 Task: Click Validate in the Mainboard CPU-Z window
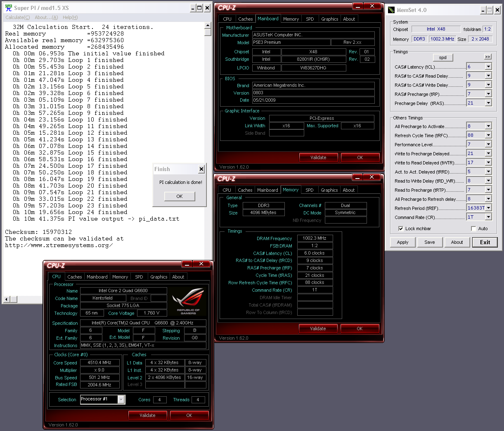[x=318, y=157]
